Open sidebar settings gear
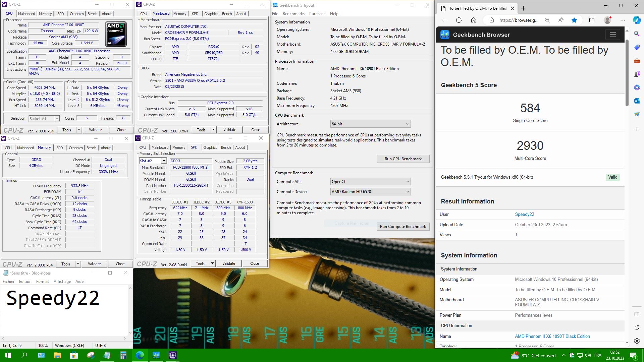 coord(637,341)
